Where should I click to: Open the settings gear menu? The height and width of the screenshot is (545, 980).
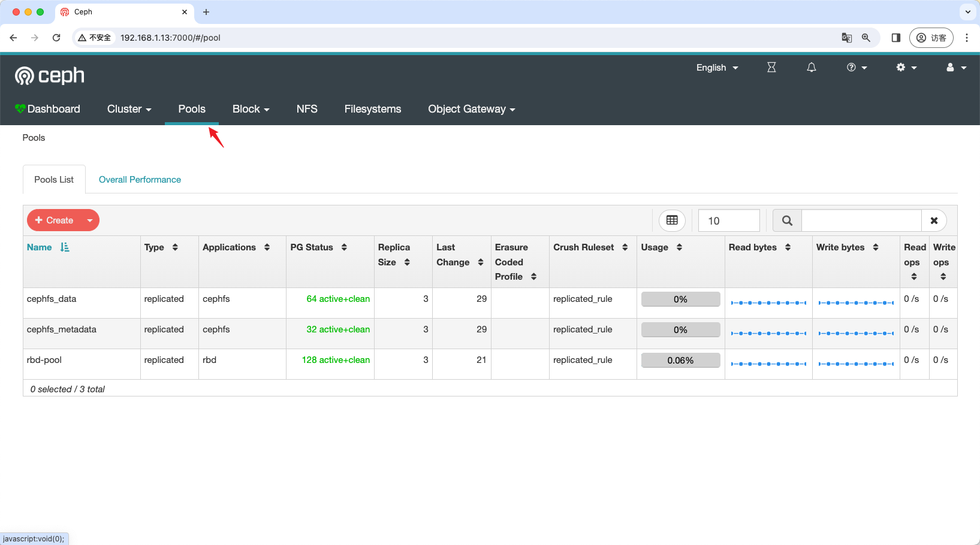[x=906, y=68]
